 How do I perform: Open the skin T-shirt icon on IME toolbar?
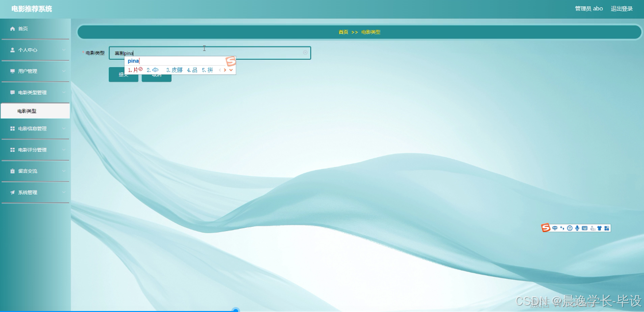pyautogui.click(x=599, y=228)
